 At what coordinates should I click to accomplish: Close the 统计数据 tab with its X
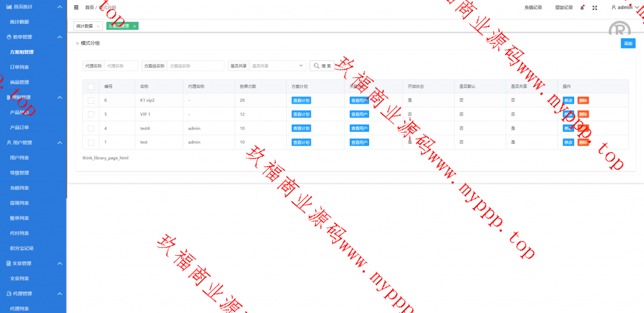coord(98,26)
